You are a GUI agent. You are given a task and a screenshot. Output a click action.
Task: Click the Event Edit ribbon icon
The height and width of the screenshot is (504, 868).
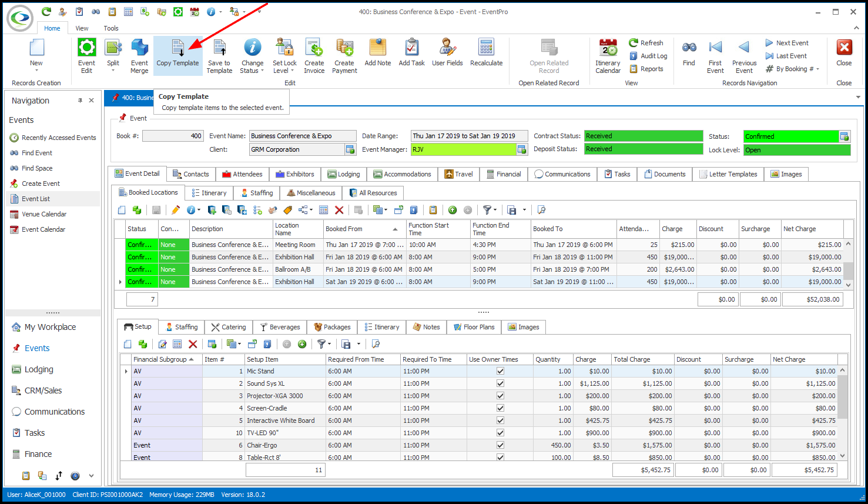tap(86, 56)
